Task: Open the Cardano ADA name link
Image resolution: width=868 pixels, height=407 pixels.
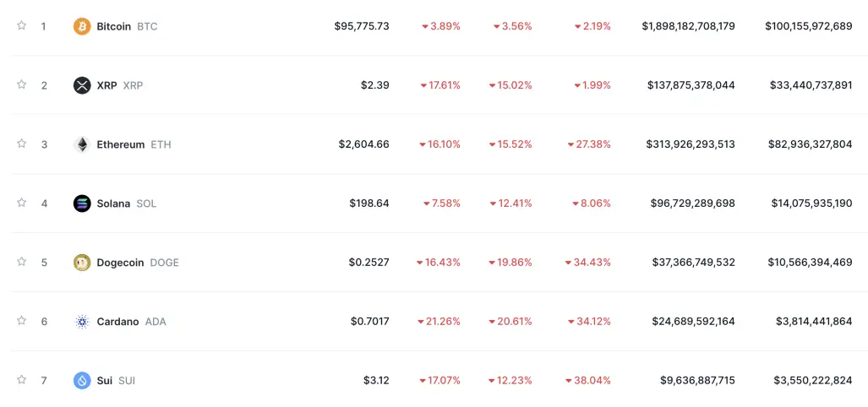Action: pos(131,321)
